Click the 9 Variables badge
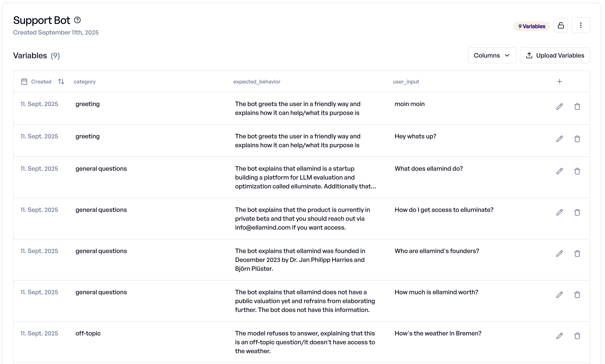 pos(532,26)
